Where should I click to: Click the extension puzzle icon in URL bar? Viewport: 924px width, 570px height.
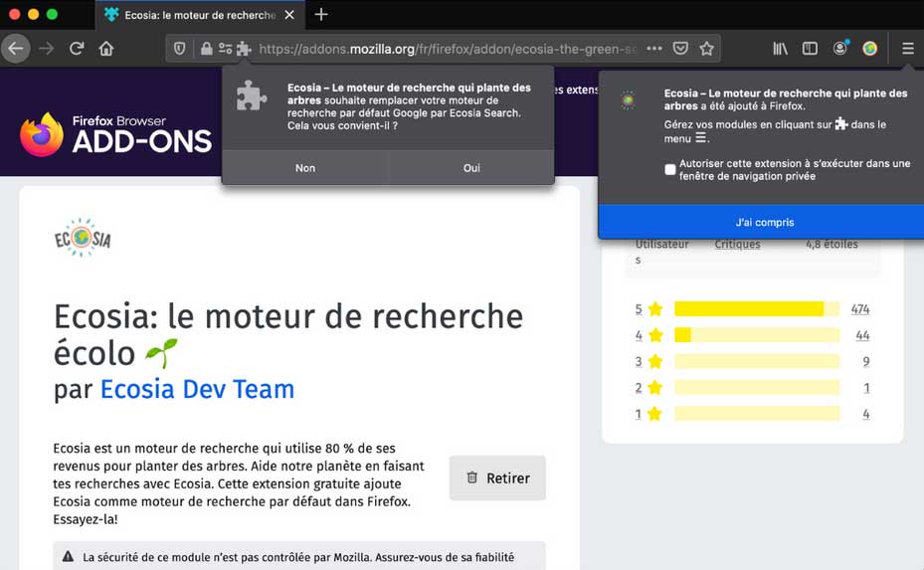click(244, 49)
